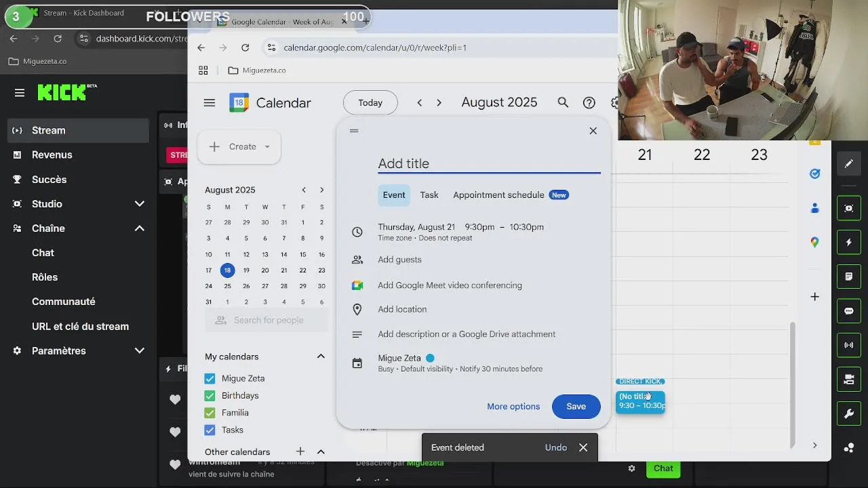The height and width of the screenshot is (488, 868).
Task: Click the description lines icon
Action: [357, 334]
